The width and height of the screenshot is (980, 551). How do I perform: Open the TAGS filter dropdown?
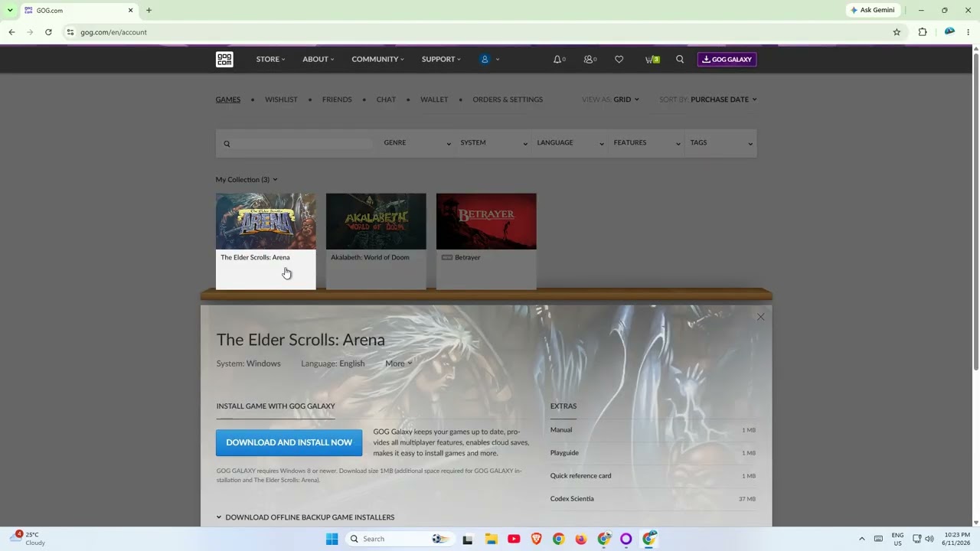click(721, 143)
